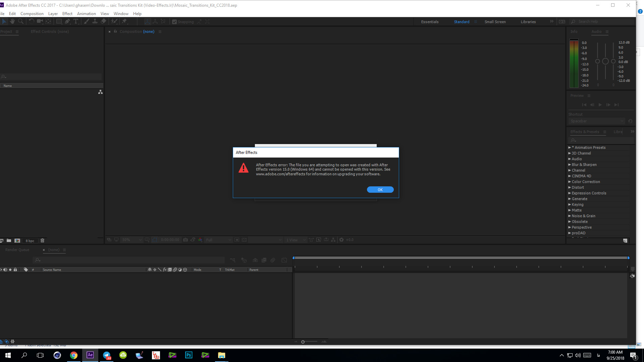Create a new composition from Project panel
Viewport: 644px width, 362px height.
(17, 241)
